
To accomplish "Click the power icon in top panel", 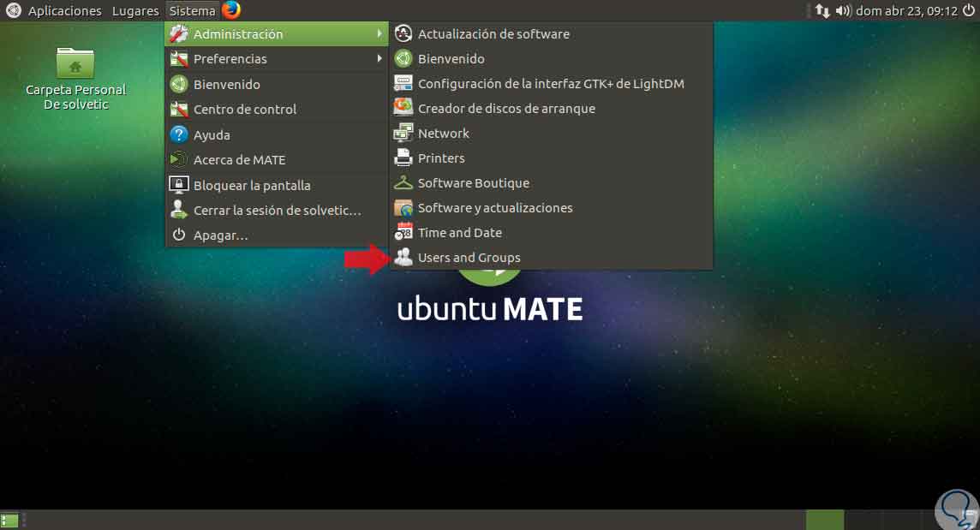I will [x=969, y=10].
